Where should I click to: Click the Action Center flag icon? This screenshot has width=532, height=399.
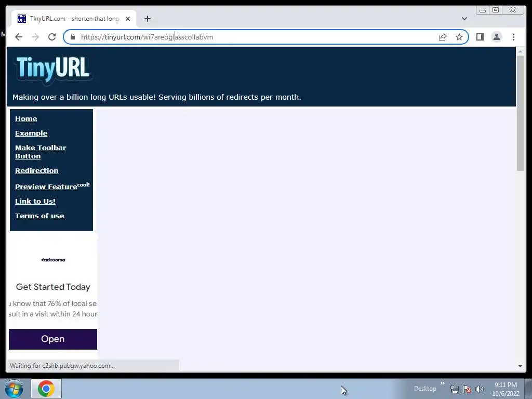click(x=467, y=389)
